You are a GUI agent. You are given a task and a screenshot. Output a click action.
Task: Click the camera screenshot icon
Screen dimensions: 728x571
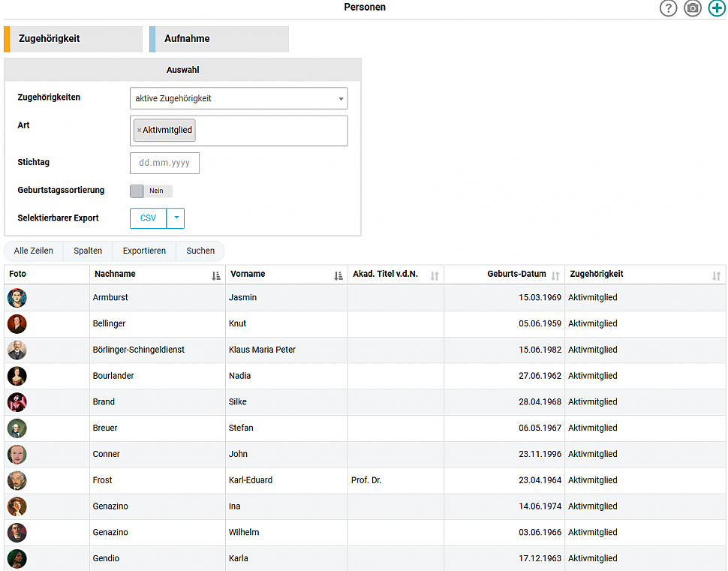click(693, 8)
